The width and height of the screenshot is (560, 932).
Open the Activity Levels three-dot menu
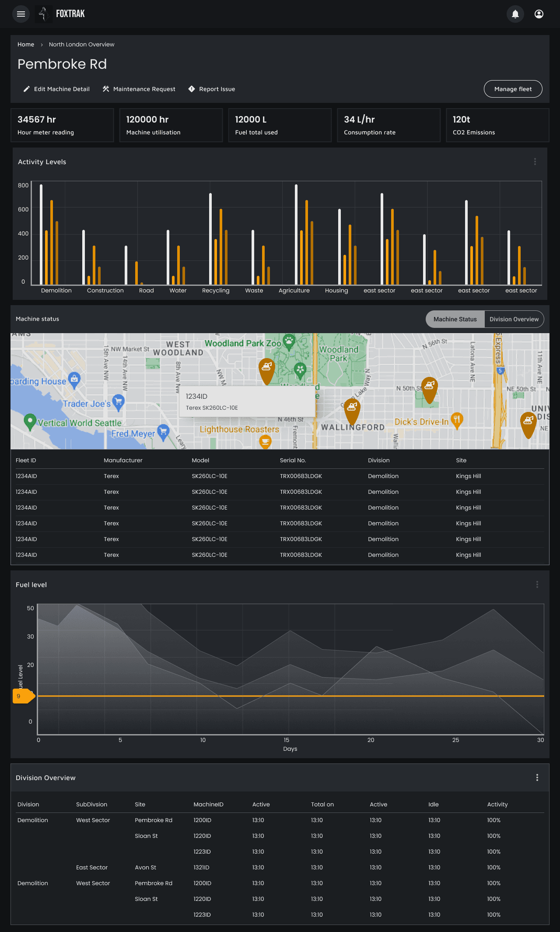click(535, 162)
